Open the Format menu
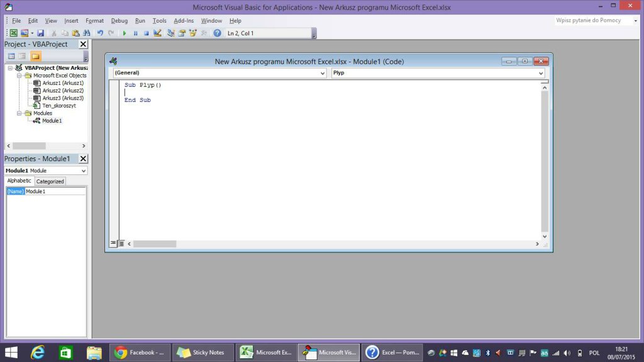Screen dimensions: 644x362 pos(94,21)
